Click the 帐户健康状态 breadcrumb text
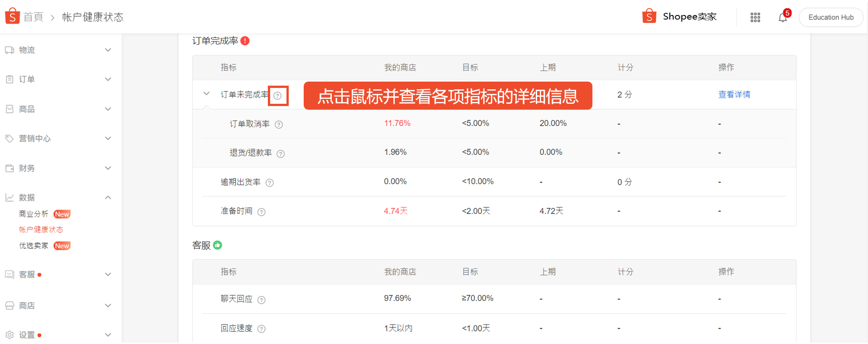Screen dimensions: 868x344 click(x=93, y=17)
